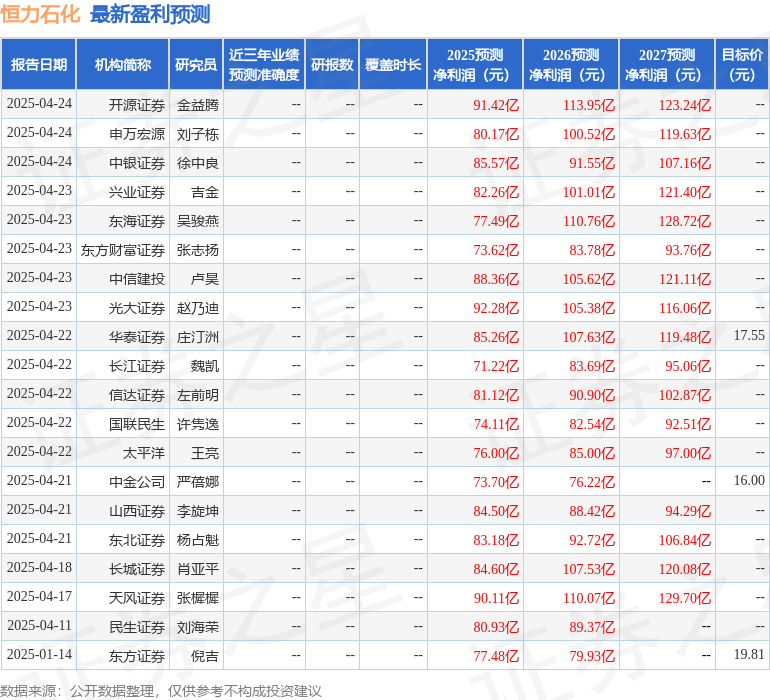Select analyst 金益腾 in the table
This screenshot has height=700, width=770.
[198, 105]
